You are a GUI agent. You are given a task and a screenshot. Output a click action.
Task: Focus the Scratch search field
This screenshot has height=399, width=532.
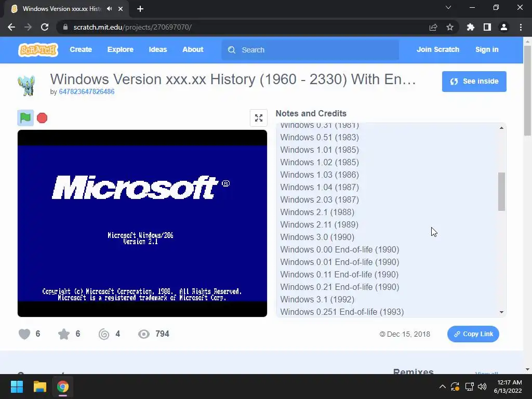(310, 50)
